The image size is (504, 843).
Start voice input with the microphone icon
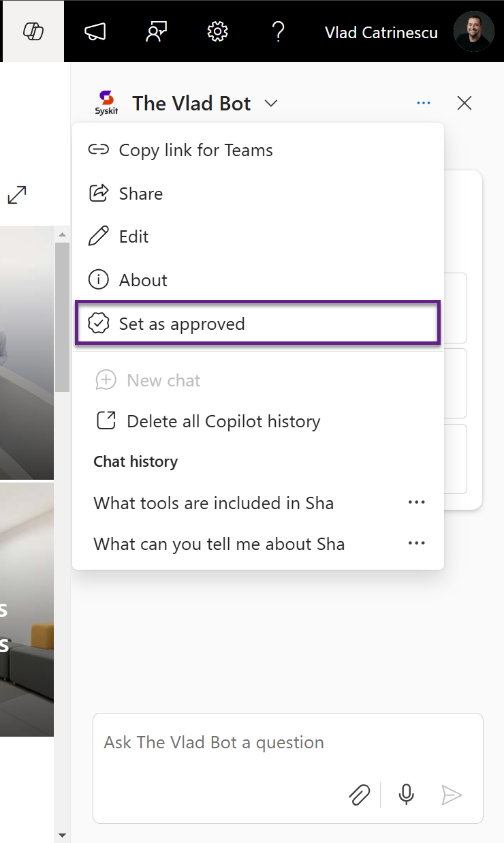point(406,795)
